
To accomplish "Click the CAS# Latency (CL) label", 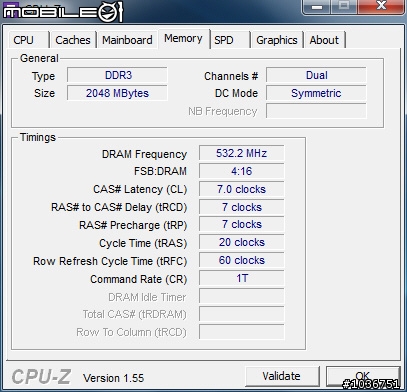I will click(140, 190).
